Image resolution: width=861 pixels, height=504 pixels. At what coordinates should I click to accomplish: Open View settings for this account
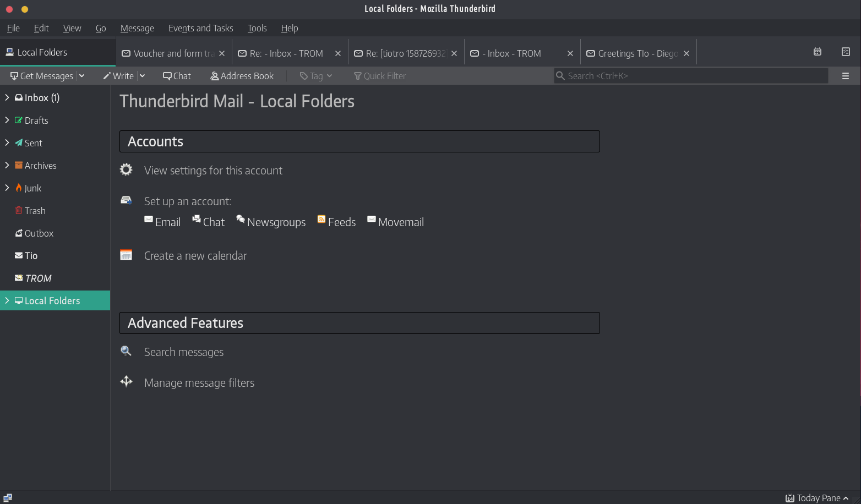click(213, 171)
